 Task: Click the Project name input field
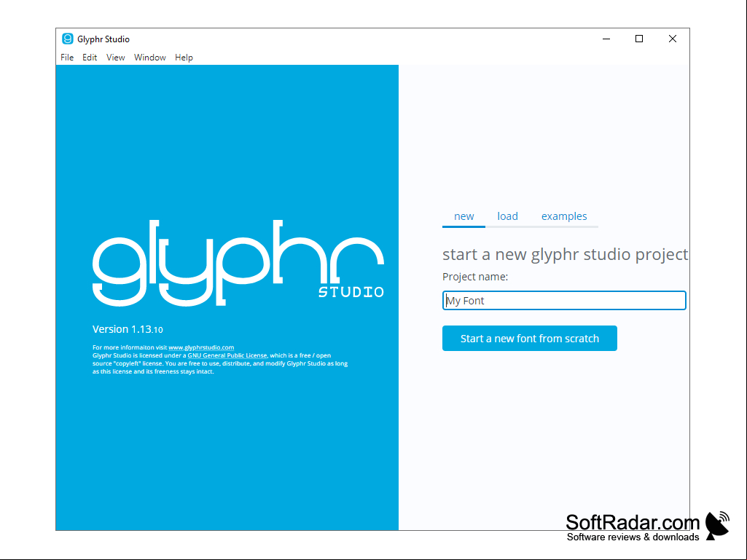coord(564,301)
